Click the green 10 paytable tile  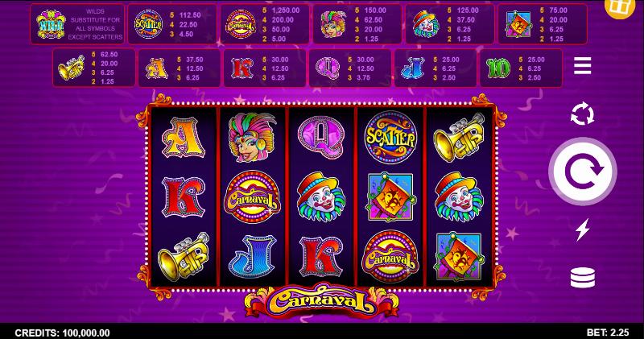coord(521,68)
